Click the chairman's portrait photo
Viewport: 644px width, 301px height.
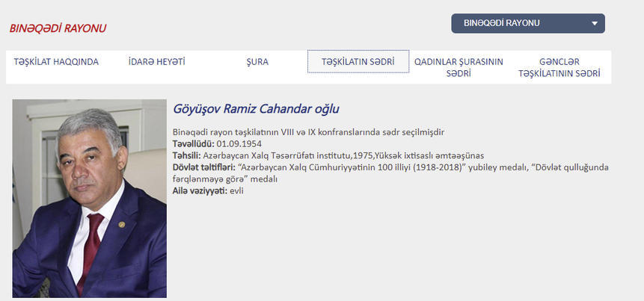pyautogui.click(x=90, y=199)
